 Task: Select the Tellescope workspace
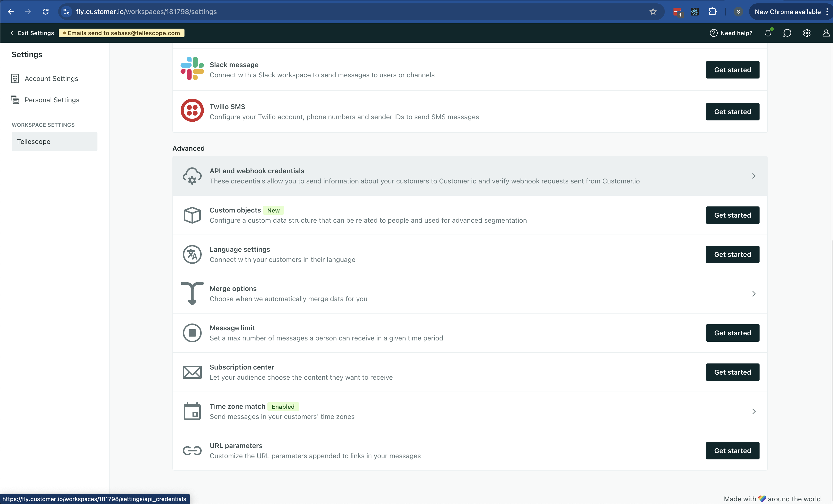click(54, 142)
